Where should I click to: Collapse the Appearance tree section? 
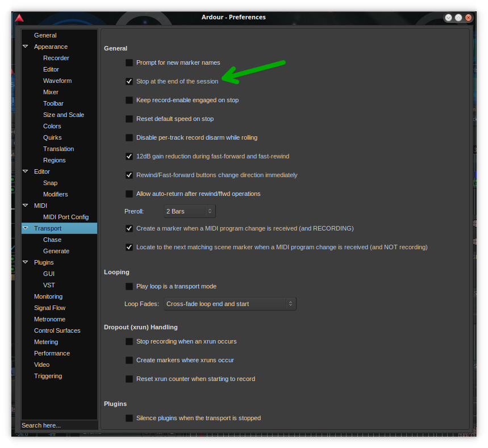pyautogui.click(x=26, y=47)
